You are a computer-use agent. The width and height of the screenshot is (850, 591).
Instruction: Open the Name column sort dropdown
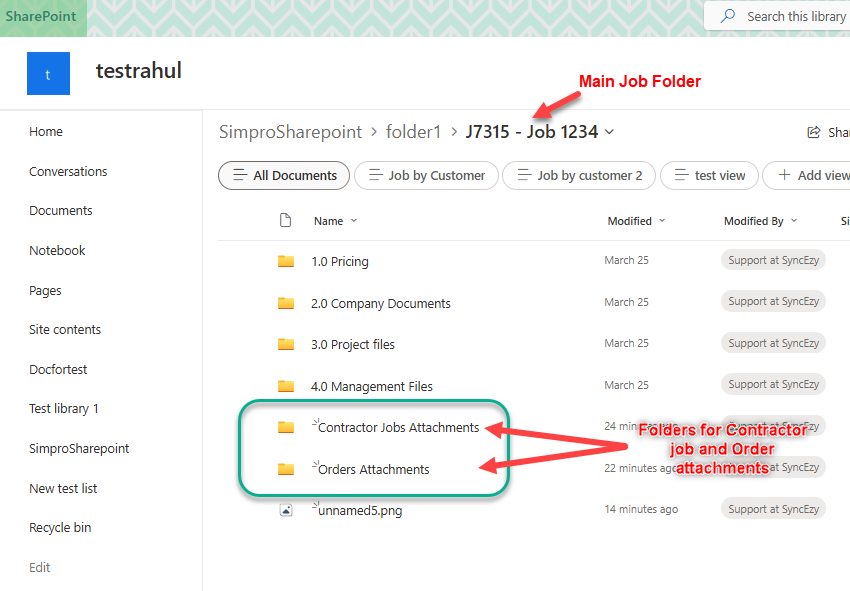[x=353, y=221]
